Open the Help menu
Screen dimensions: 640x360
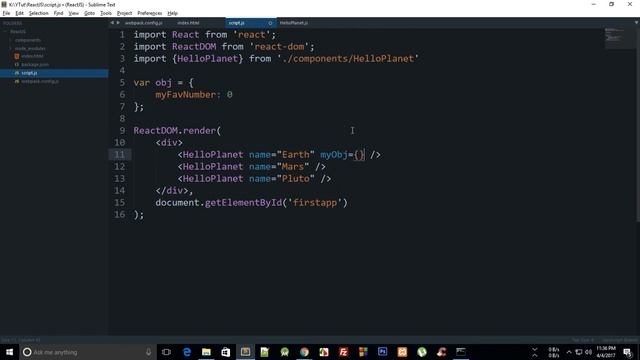click(172, 13)
